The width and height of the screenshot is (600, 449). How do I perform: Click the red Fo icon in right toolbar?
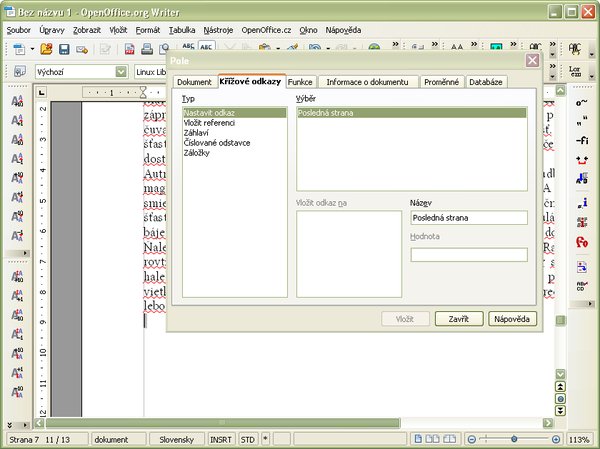tap(582, 242)
